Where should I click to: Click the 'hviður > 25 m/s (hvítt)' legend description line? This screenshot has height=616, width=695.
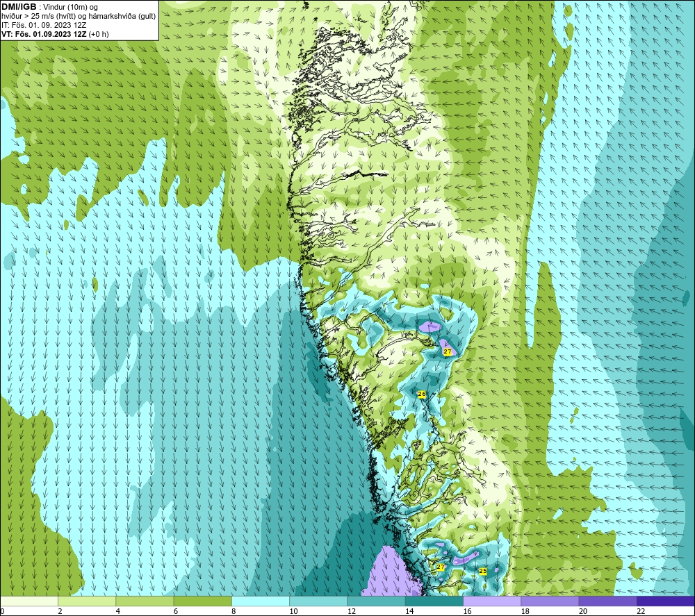[79, 17]
